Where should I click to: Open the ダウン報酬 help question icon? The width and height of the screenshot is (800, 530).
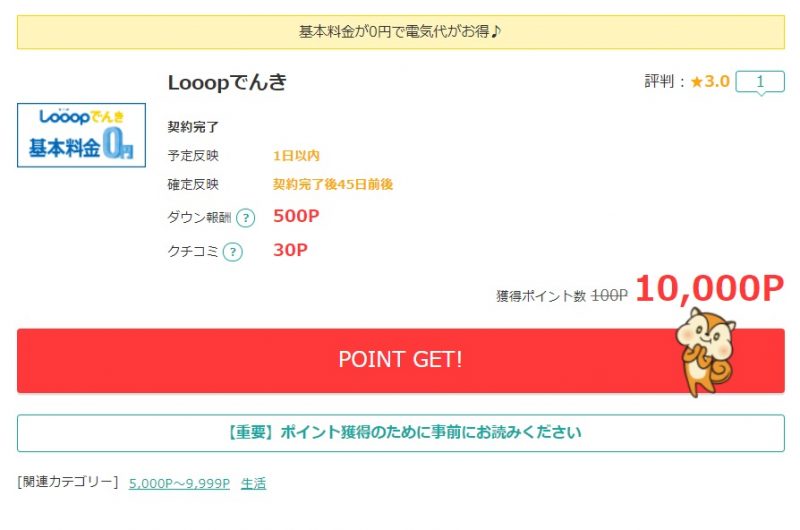[x=245, y=218]
